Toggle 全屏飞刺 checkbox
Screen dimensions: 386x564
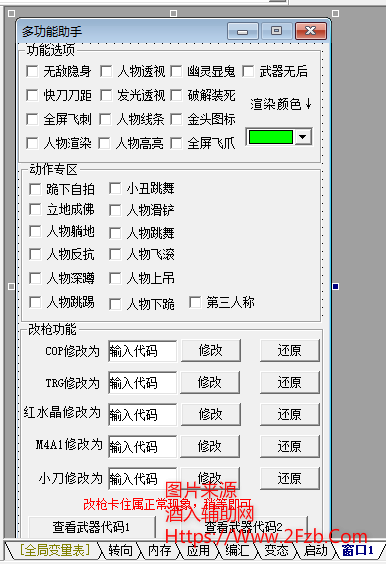click(32, 119)
